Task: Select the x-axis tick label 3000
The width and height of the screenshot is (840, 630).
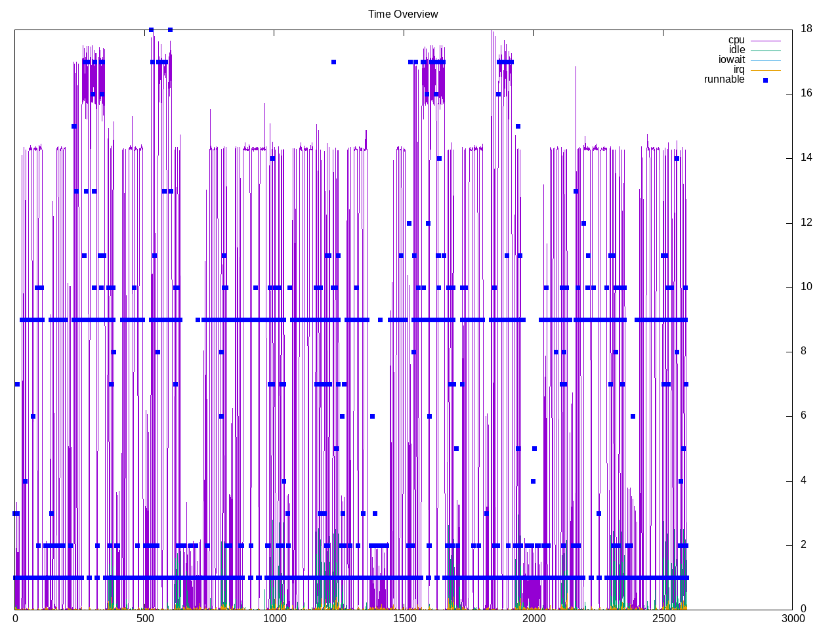Action: click(793, 618)
